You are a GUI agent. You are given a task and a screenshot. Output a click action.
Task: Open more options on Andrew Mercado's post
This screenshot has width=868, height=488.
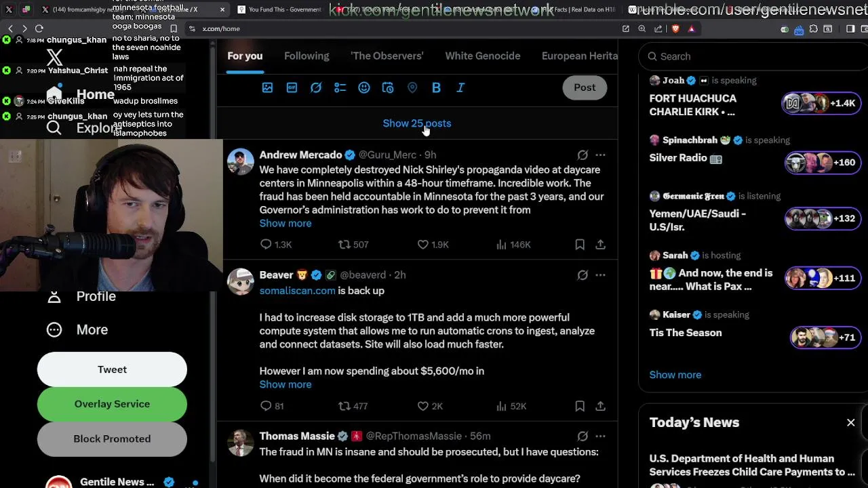coord(601,155)
